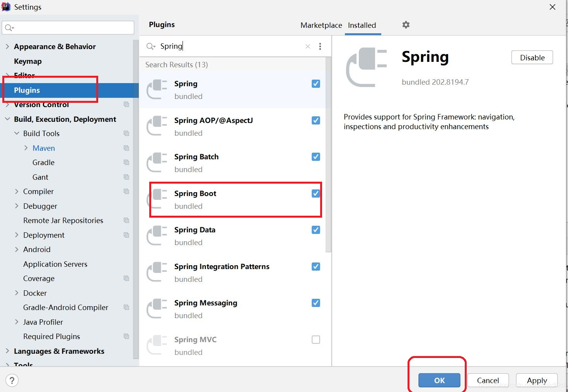Switch to the Marketplace tab
The height and width of the screenshot is (392, 568).
click(321, 25)
